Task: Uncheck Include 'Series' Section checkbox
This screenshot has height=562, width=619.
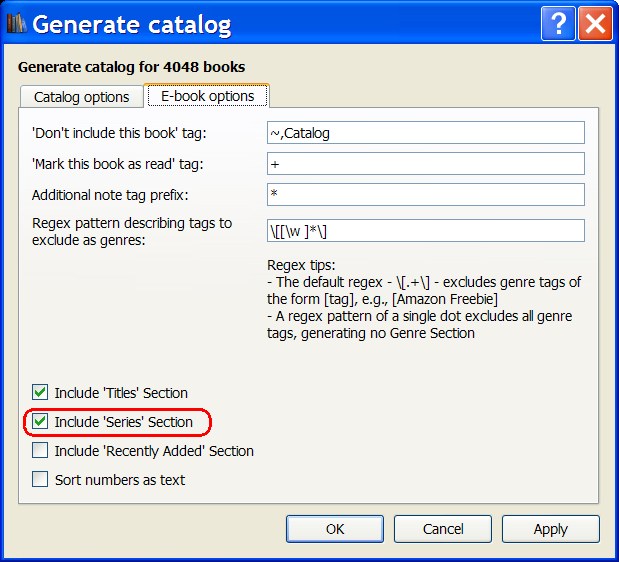Action: [x=40, y=422]
